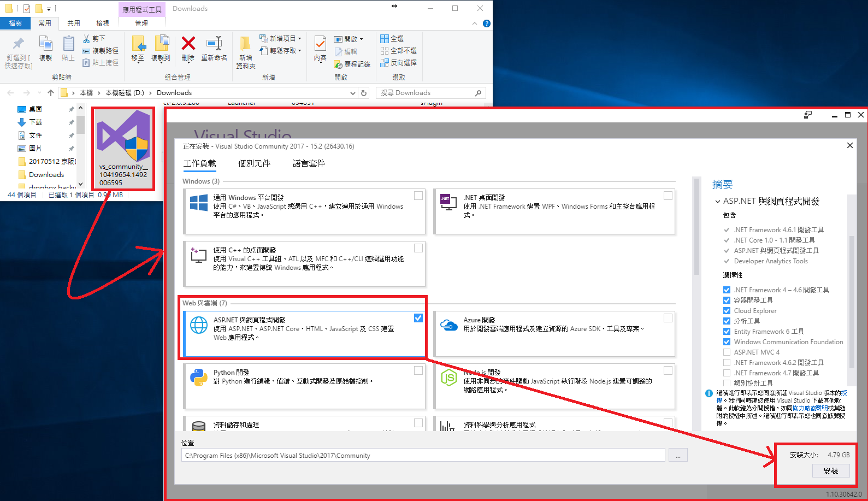Open the Manage ribbon tab
The width and height of the screenshot is (868, 501).
141,23
